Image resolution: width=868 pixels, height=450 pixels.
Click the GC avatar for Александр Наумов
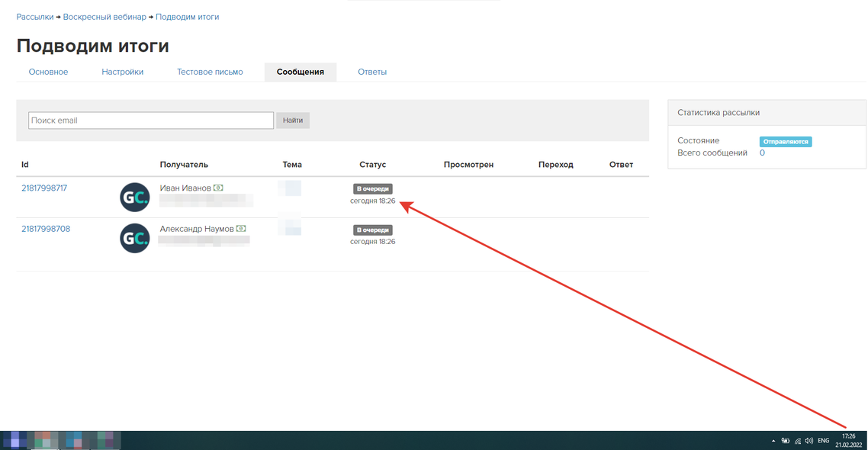click(135, 239)
